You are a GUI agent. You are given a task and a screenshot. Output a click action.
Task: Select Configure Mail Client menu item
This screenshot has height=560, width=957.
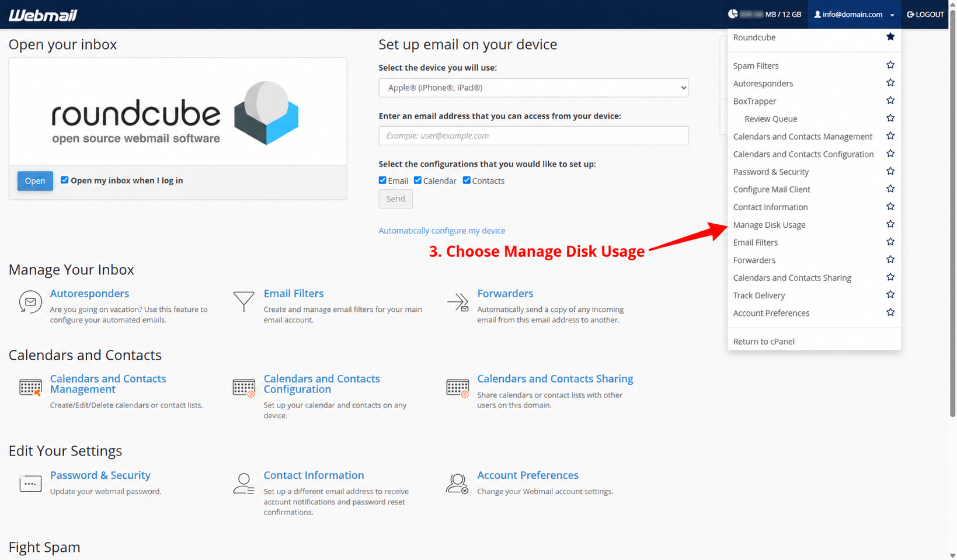click(x=771, y=189)
